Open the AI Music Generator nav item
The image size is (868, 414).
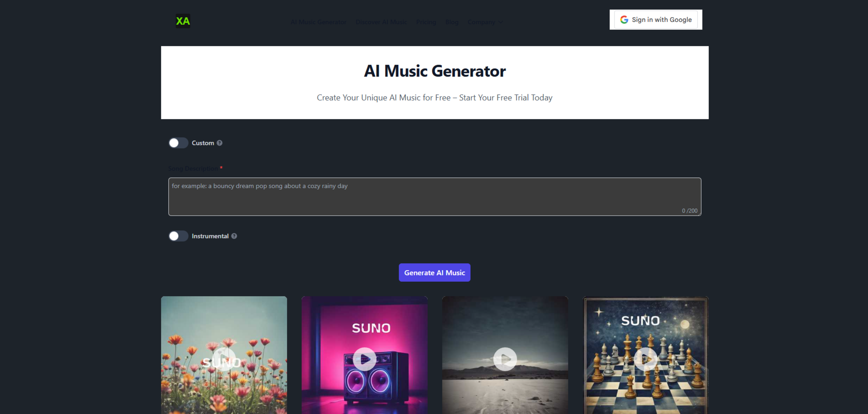tap(318, 22)
